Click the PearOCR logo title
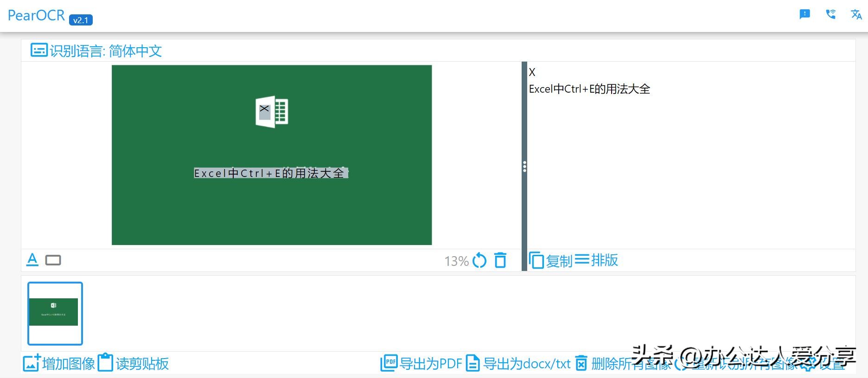Viewport: 868px width, 378px height. pos(36,15)
